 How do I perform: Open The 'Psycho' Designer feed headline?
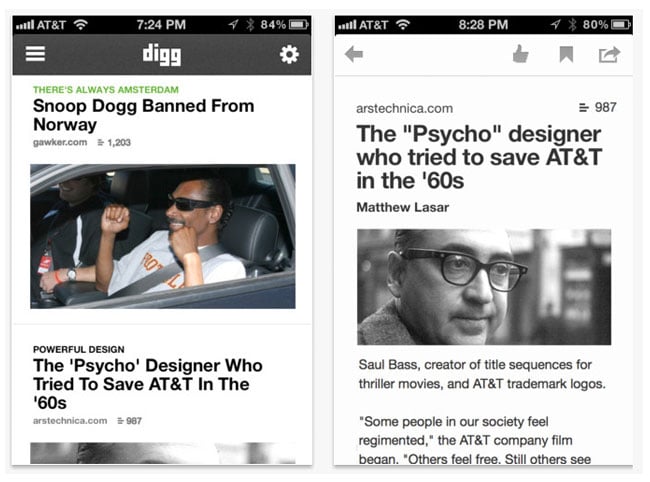(148, 384)
